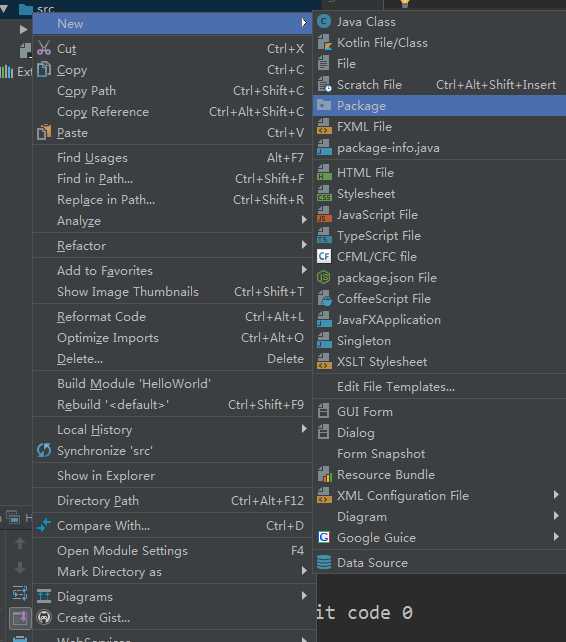Click the FXML File icon
The height and width of the screenshot is (642, 566).
(x=324, y=127)
